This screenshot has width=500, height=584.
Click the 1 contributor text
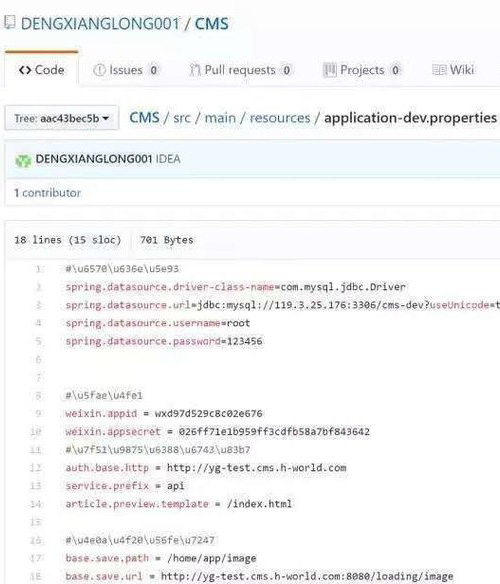tap(47, 193)
